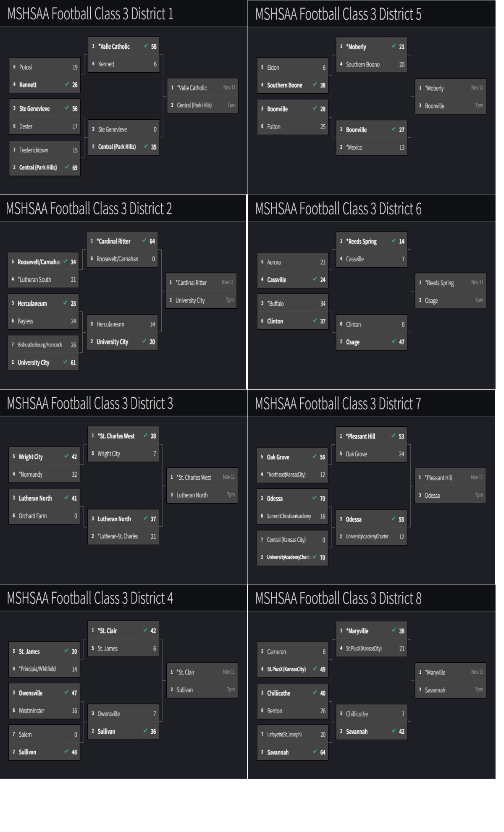Image resolution: width=504 pixels, height=832 pixels.
Task: Select the Aurora team name
Action: tap(274, 262)
